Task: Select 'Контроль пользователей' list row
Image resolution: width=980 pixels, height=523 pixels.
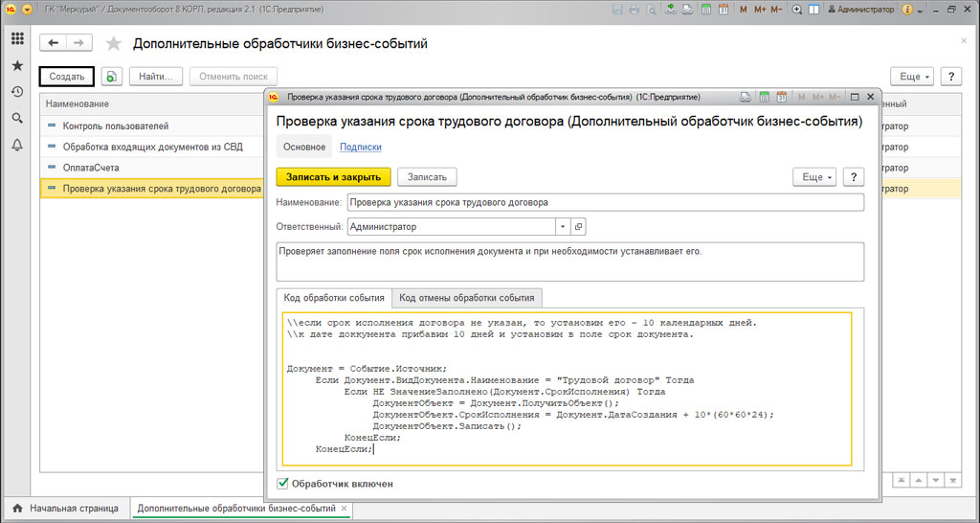Action: pyautogui.click(x=115, y=125)
